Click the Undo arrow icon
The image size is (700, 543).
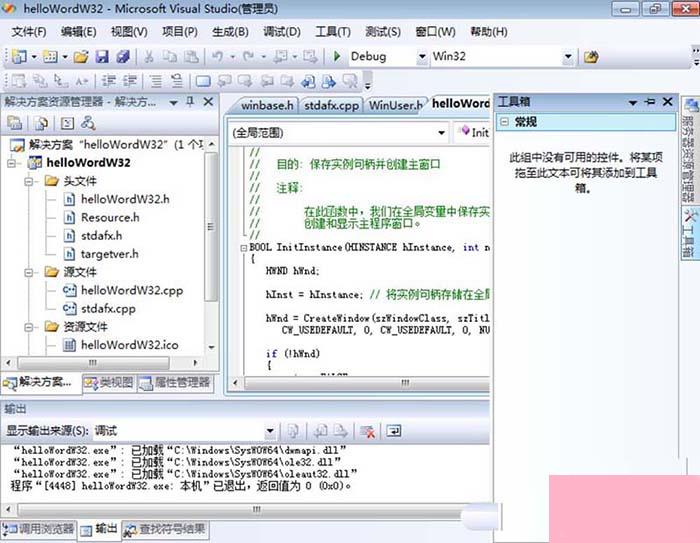point(217,57)
